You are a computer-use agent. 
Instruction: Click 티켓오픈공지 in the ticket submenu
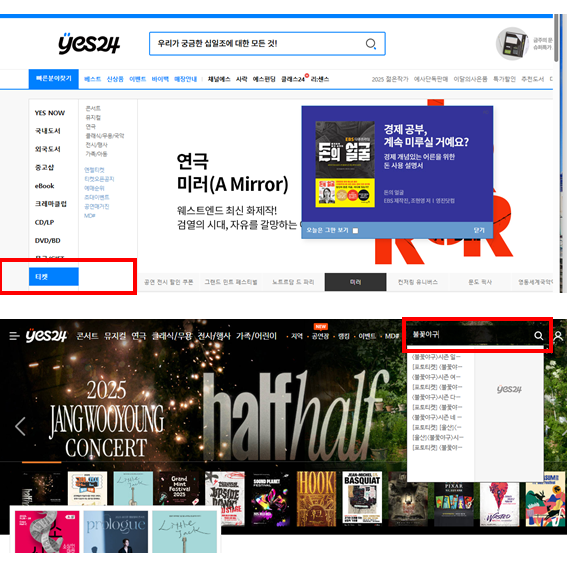99,179
